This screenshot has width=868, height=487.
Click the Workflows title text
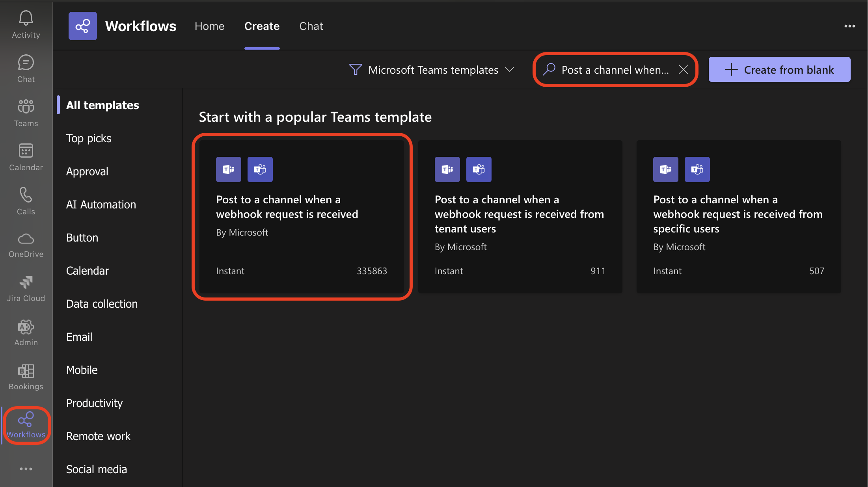(x=141, y=26)
